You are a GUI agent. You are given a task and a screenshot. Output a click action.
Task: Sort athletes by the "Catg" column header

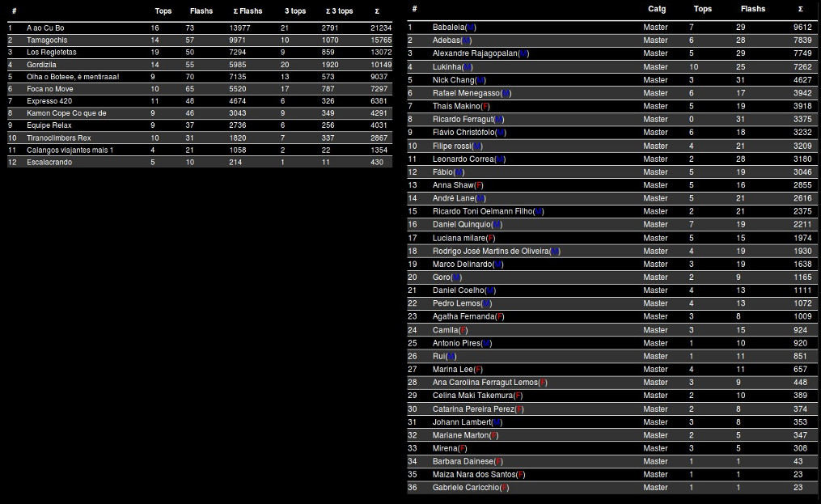[657, 9]
